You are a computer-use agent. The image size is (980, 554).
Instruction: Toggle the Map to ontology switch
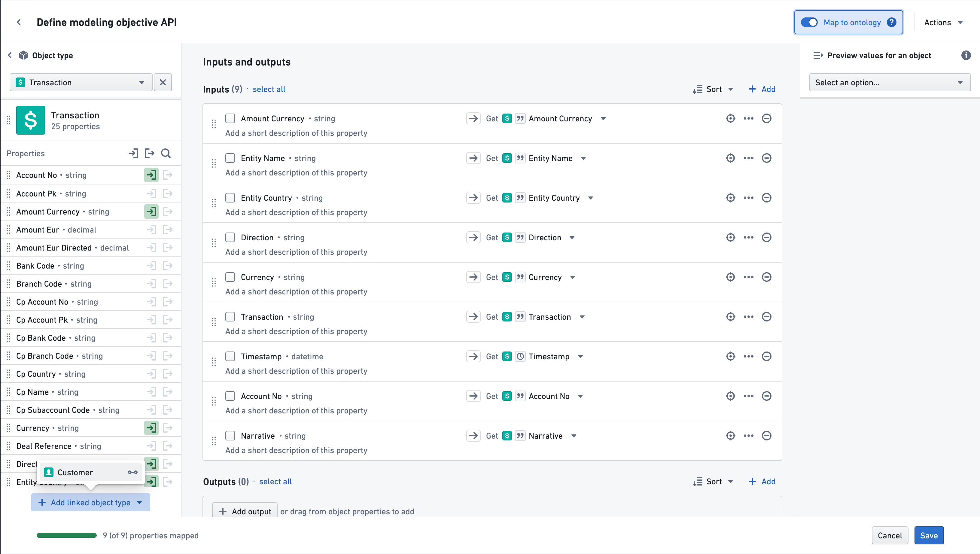coord(809,22)
